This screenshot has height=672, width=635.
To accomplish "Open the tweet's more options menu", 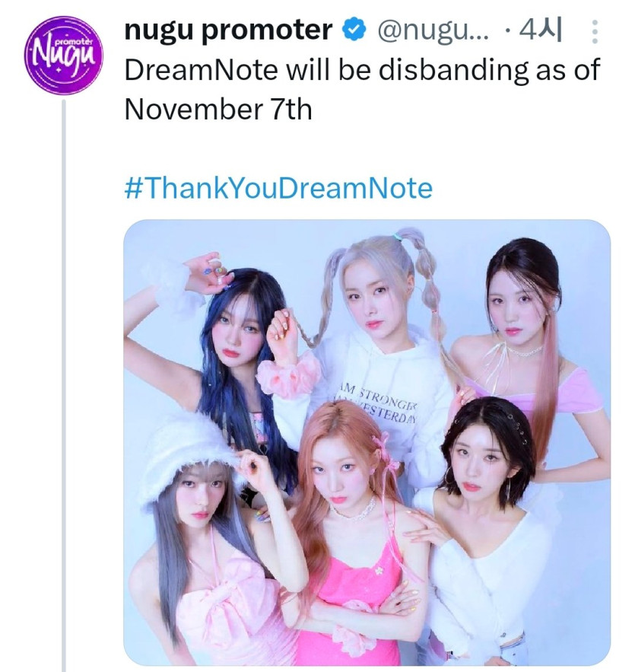I will click(x=595, y=32).
